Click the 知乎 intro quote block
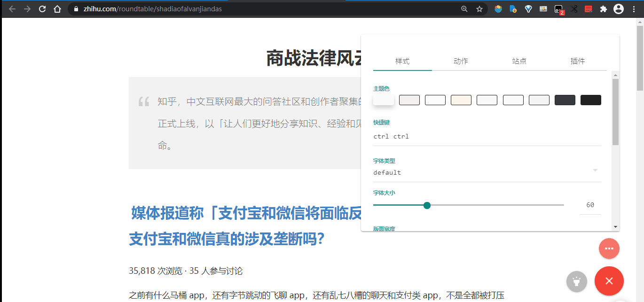Screen dimensions: 644x302 (x=245, y=123)
